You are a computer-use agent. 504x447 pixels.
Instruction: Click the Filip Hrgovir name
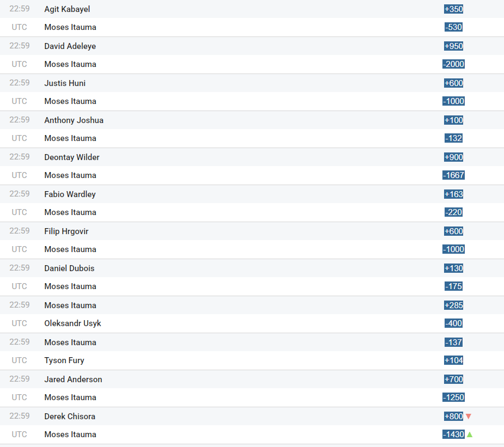(x=66, y=231)
